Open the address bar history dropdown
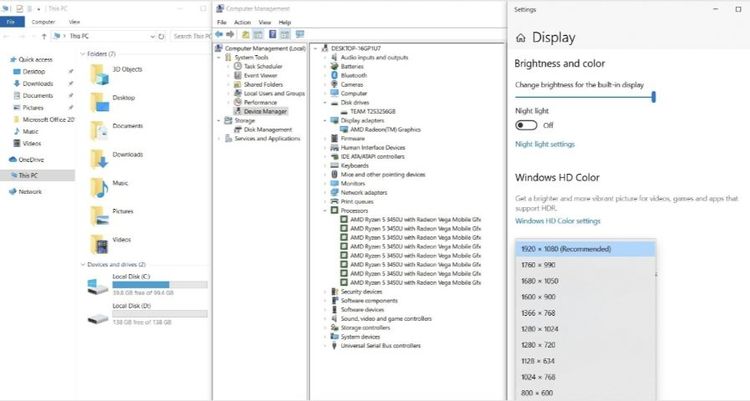Image resolution: width=750 pixels, height=401 pixels. 152,36
